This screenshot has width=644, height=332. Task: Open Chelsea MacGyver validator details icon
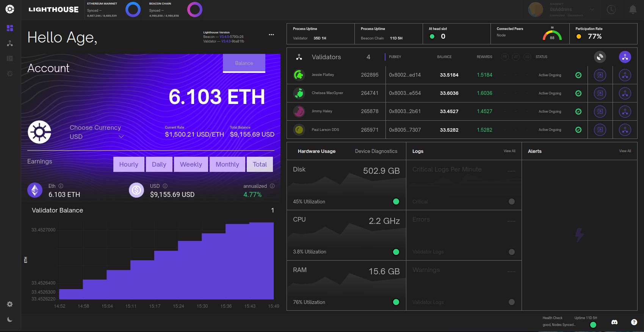pos(625,93)
